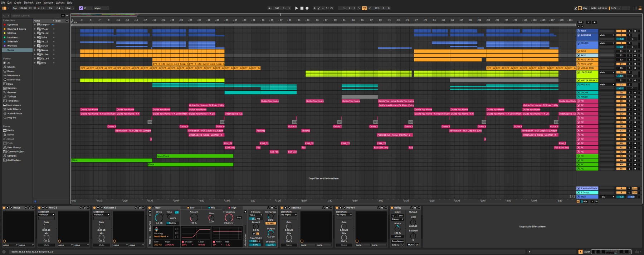Expand the Simpler item in browser
This screenshot has height=255, width=644.
coord(35,25)
